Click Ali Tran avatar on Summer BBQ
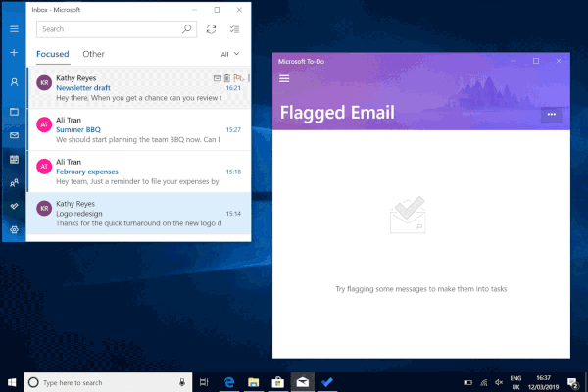This screenshot has height=392, width=588. tap(44, 124)
